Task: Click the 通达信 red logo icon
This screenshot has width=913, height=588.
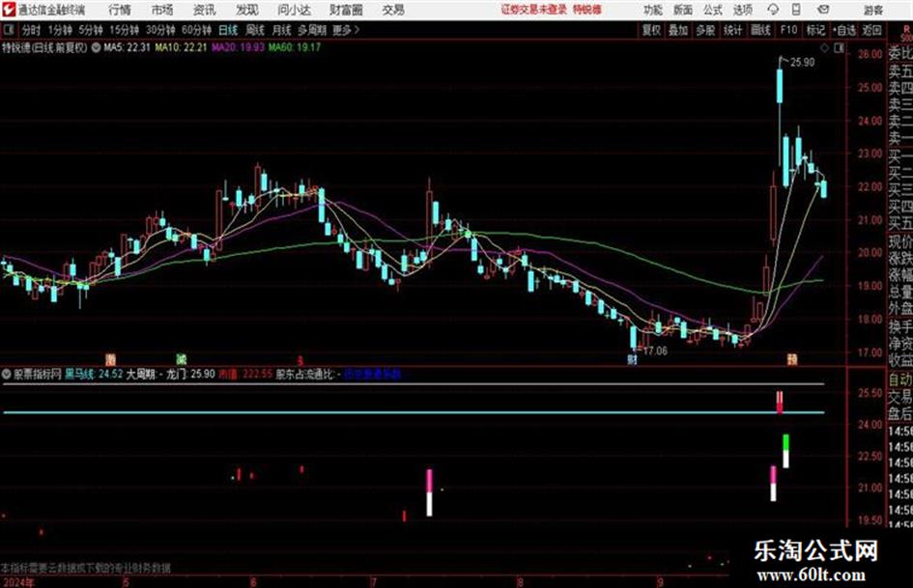Action: tap(9, 10)
